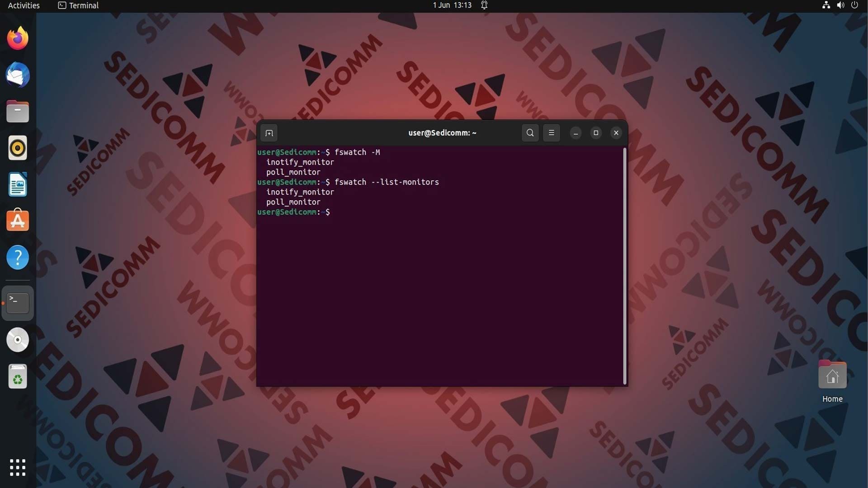
Task: Click the terminal vertical scrollbar
Action: coord(625,266)
